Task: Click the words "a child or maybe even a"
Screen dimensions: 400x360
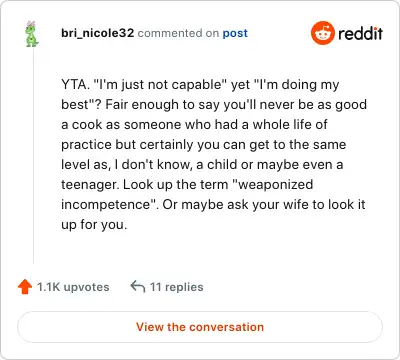Action: pyautogui.click(x=270, y=165)
